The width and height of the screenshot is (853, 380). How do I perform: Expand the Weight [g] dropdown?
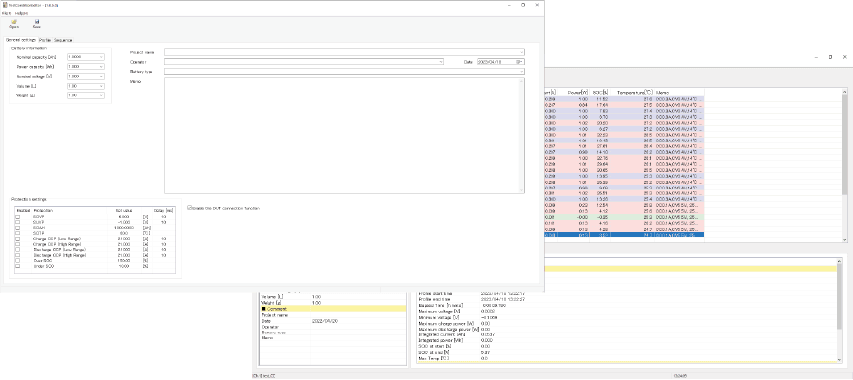101,95
